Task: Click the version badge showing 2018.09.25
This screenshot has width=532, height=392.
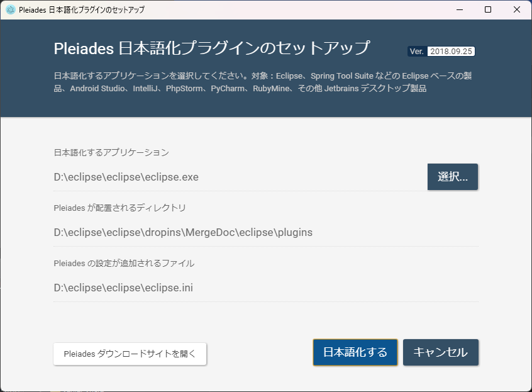Action: coord(450,51)
